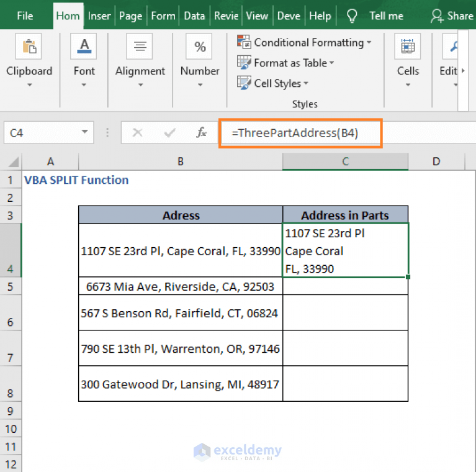The image size is (476, 472).
Task: Click the Tell me lightbulb icon
Action: click(x=351, y=16)
